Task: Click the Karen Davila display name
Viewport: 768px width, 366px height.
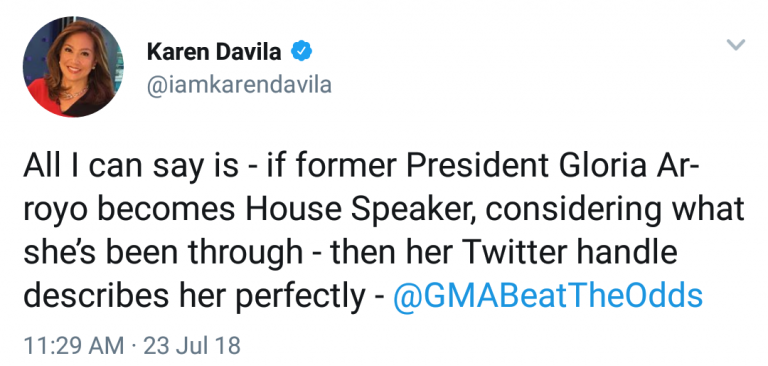Action: point(214,52)
